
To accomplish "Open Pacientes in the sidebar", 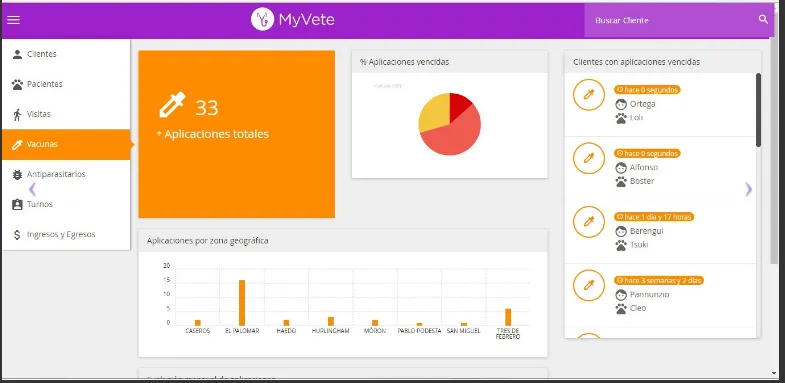I will [66, 84].
